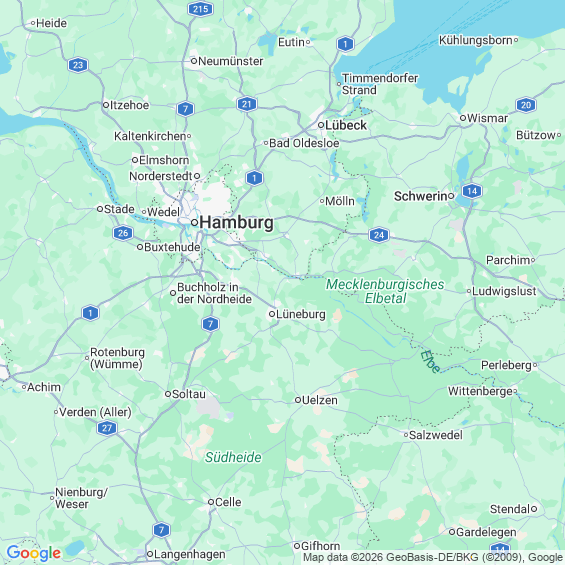Select the Lübeck city marker

click(321, 125)
